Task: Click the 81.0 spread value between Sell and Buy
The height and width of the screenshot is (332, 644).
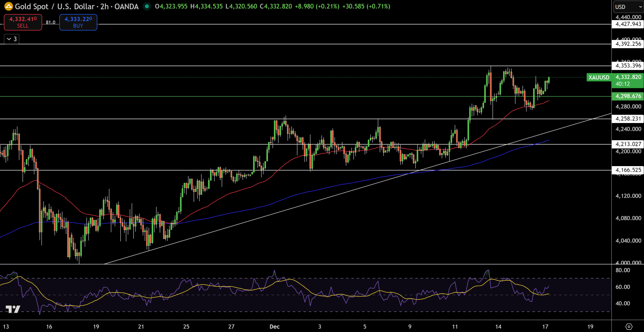Action: (50, 22)
